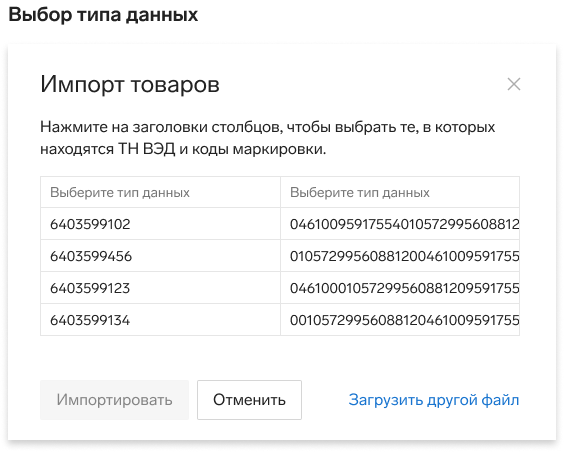Click the Отменить button
Viewport: 564px width, 452px height.
(x=249, y=400)
